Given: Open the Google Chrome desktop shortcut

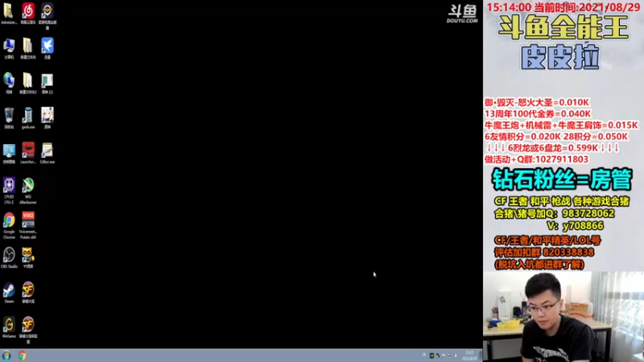Looking at the screenshot, I should click(x=9, y=225).
